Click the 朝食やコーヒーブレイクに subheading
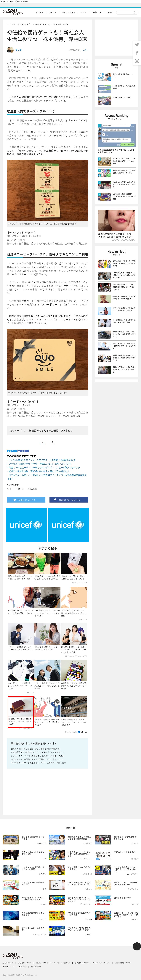 tap(47, 254)
